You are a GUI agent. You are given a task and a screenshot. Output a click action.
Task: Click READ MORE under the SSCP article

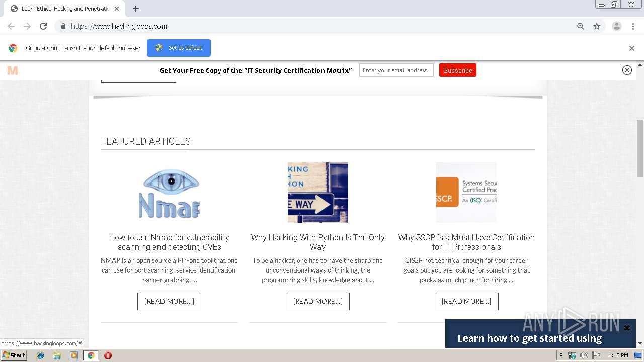pyautogui.click(x=466, y=301)
